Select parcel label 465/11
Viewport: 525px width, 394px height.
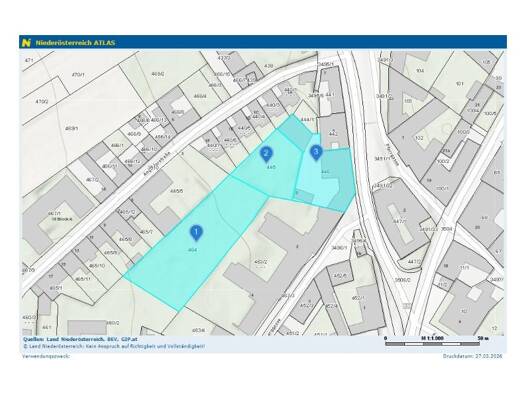point(83,279)
